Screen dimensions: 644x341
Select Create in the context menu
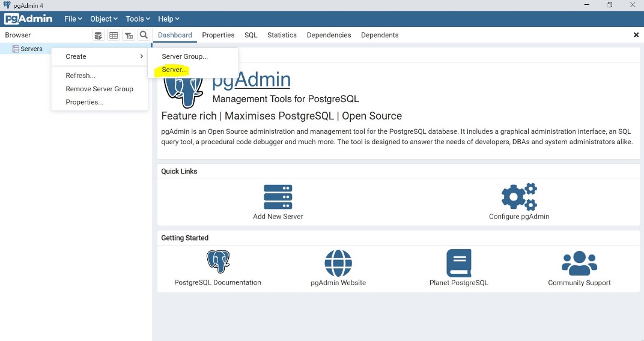99,56
